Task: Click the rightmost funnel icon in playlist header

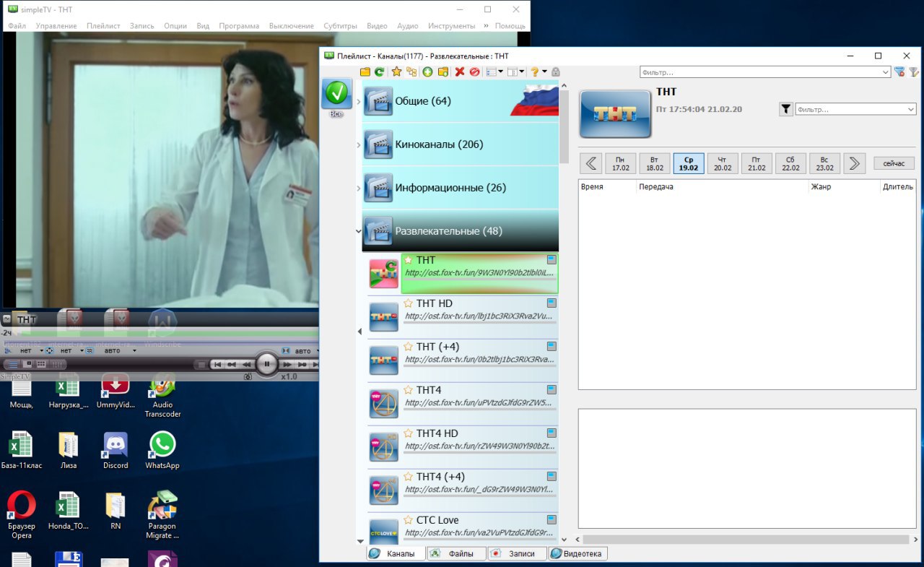Action: coord(913,72)
